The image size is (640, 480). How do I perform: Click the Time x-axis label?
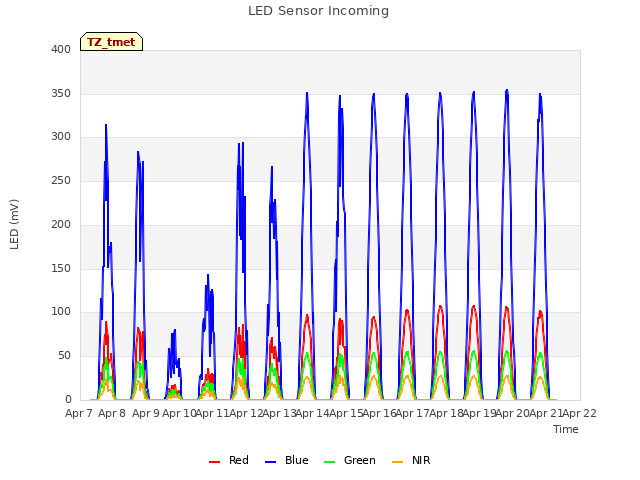(x=566, y=429)
